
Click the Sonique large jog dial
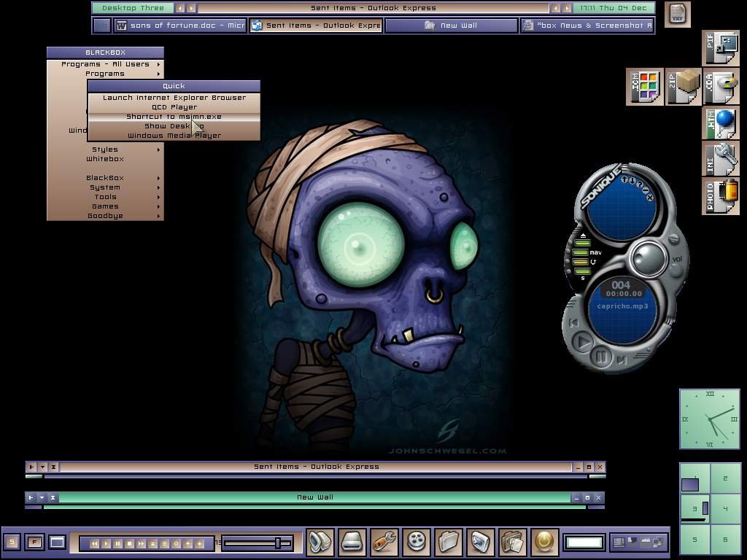tap(649, 259)
